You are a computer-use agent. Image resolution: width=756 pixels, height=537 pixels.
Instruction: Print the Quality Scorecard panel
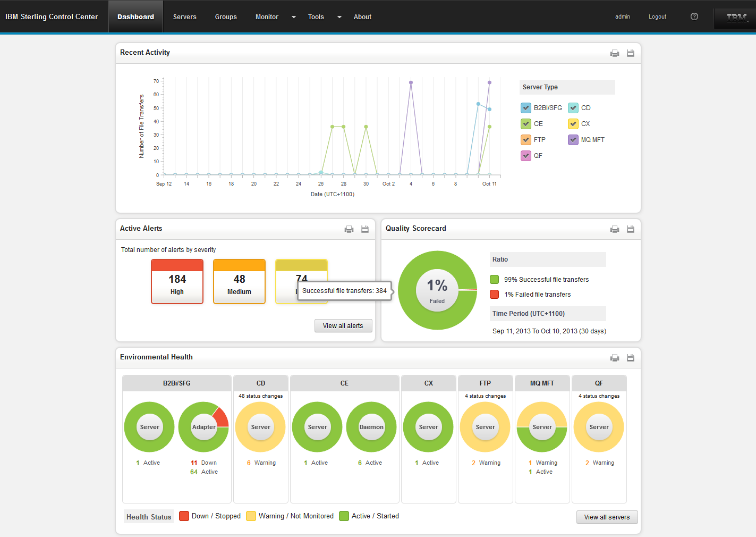point(615,229)
